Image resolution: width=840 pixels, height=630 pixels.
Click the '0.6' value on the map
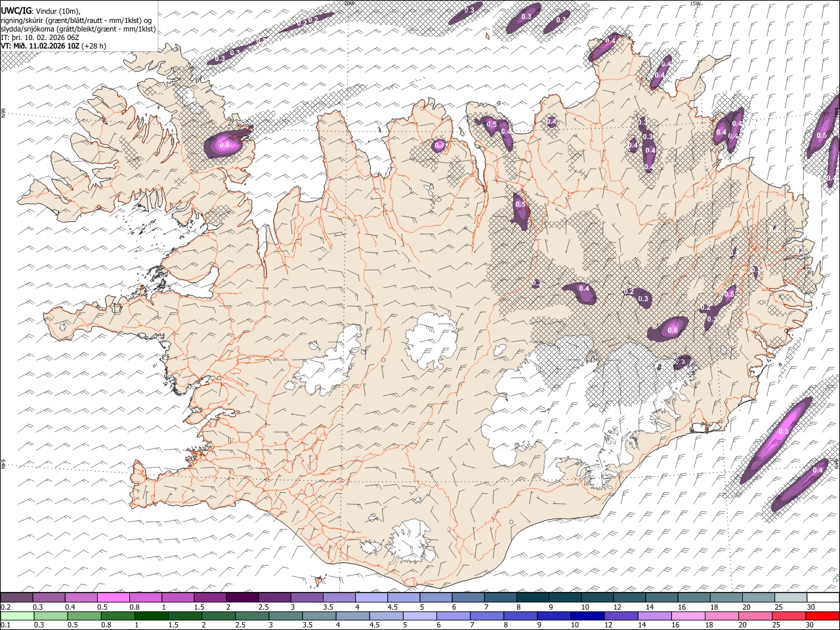(x=673, y=330)
